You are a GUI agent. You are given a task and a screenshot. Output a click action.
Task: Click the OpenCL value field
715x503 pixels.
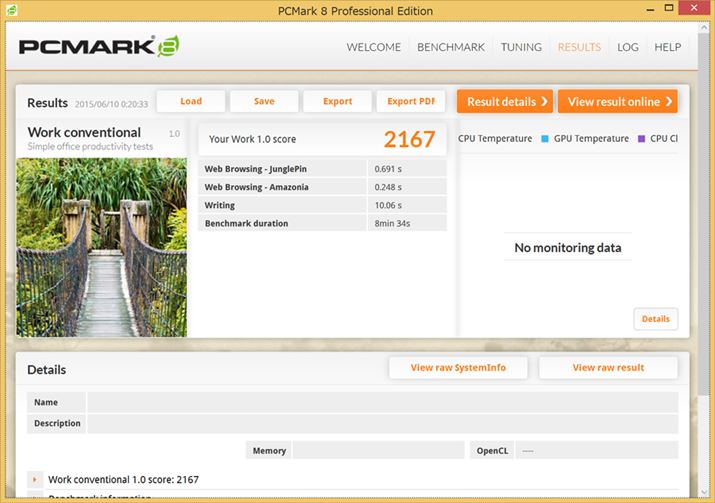pyautogui.click(x=597, y=450)
